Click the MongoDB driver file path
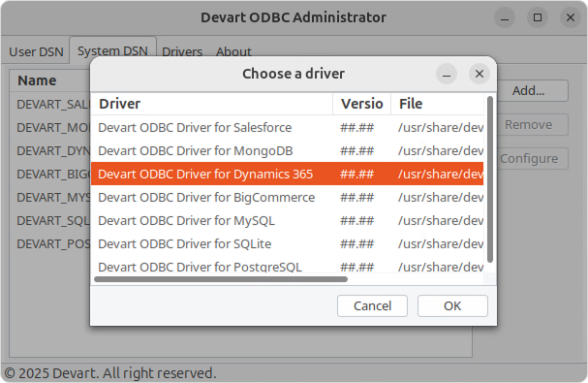 tap(441, 150)
